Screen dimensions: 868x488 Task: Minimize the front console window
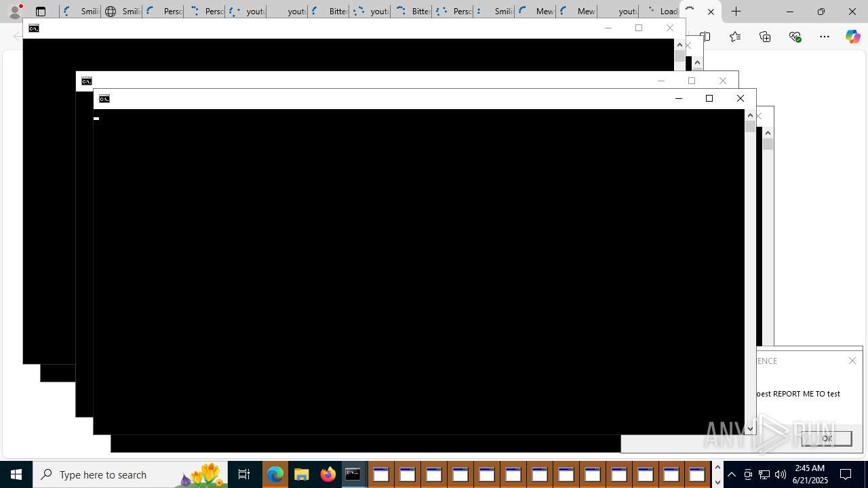678,99
